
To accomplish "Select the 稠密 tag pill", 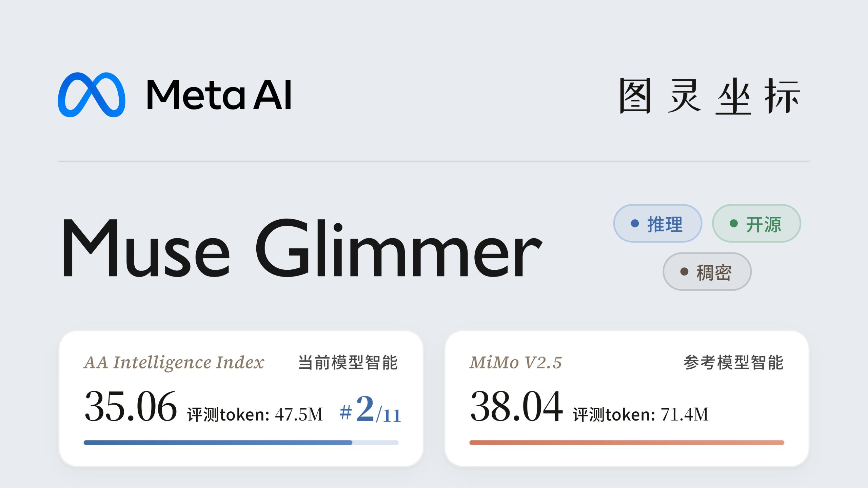I will click(707, 271).
